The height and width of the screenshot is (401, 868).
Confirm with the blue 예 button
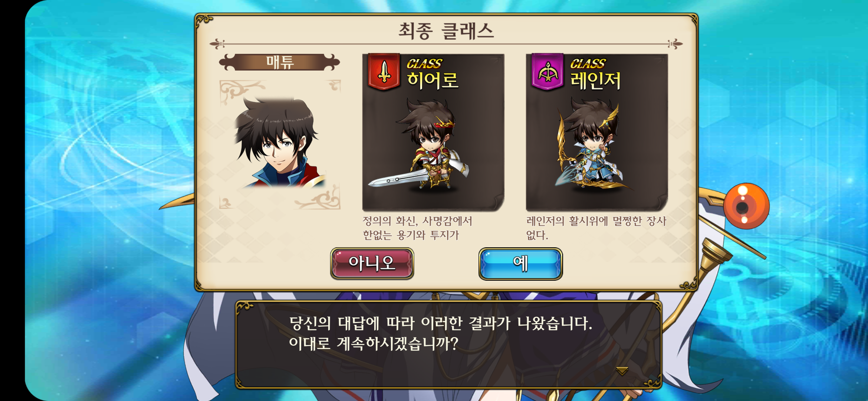point(520,263)
